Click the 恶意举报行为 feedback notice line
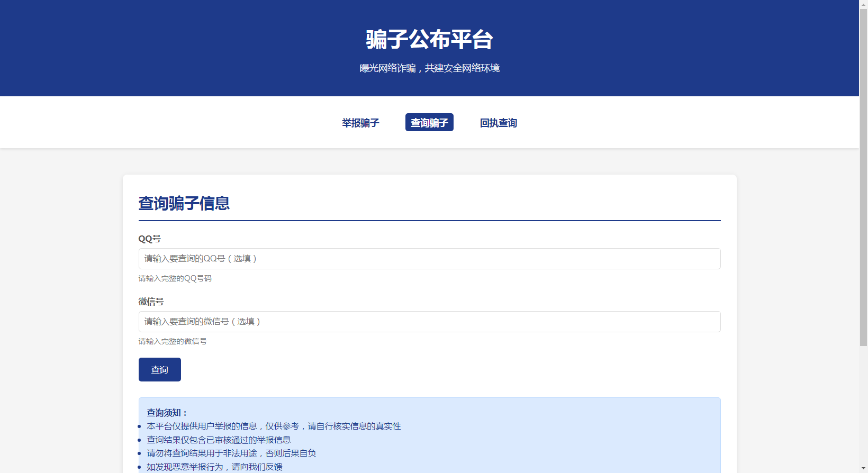Viewport: 868px width, 473px height. click(x=214, y=467)
